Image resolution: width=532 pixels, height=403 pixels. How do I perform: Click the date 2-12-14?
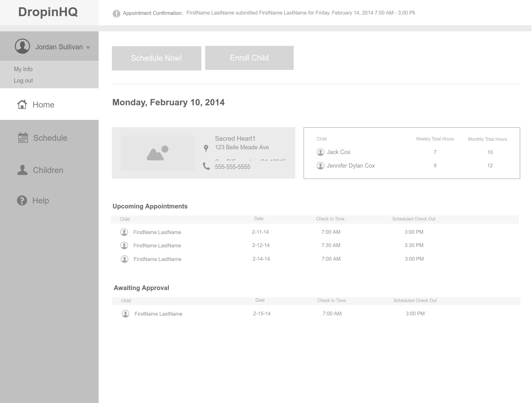(x=261, y=245)
